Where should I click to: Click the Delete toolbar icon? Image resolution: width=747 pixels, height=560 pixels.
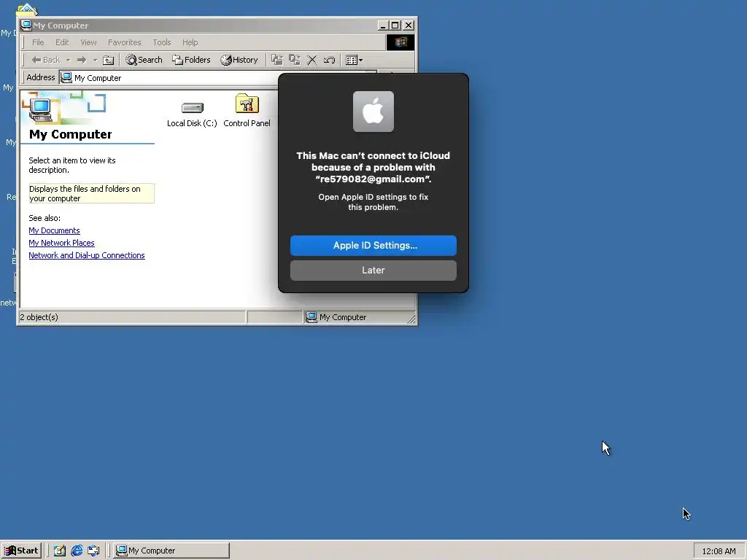[x=312, y=60]
